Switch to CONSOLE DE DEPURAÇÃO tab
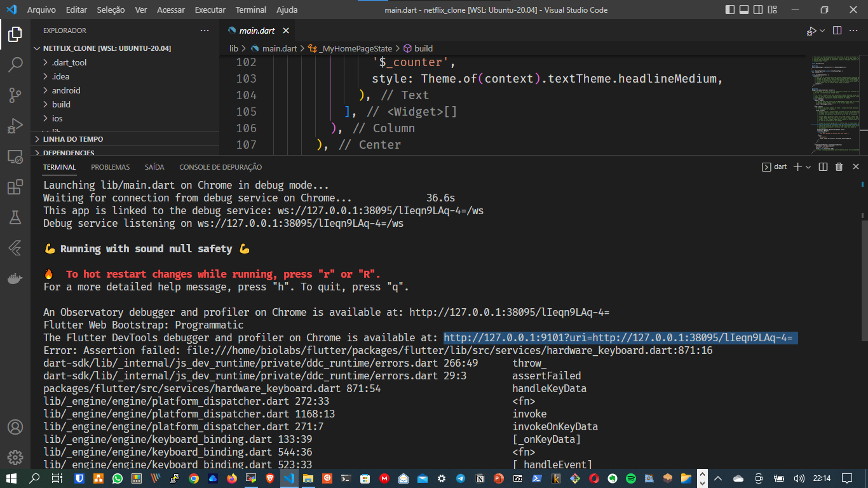This screenshot has height=488, width=868. 220,167
